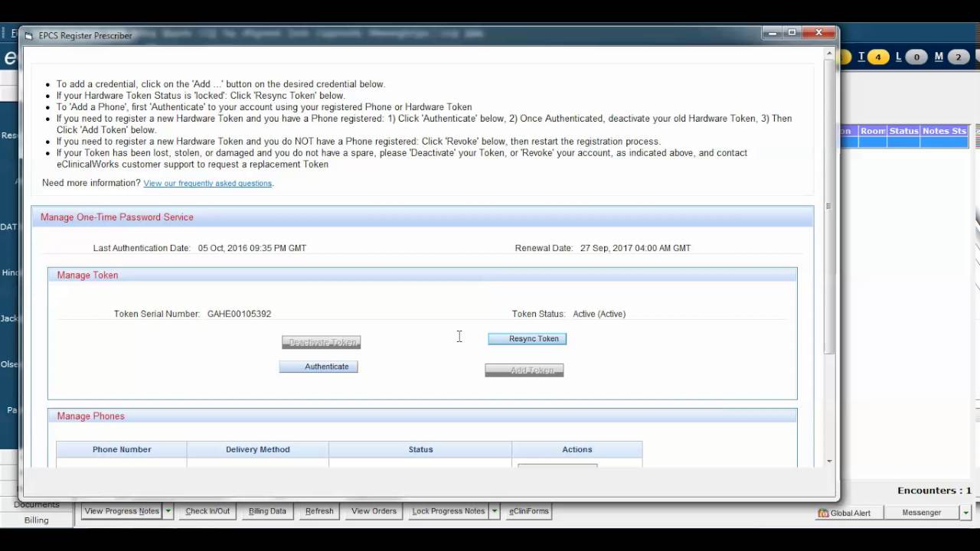This screenshot has height=551, width=980.
Task: Open the frequently asked questions link
Action: 207,184
